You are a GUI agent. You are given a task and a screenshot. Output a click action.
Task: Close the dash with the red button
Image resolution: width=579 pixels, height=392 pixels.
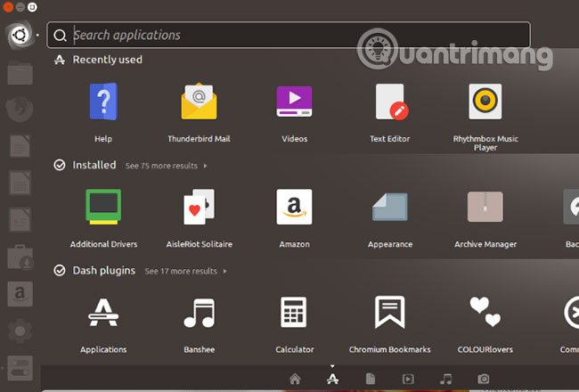click(x=8, y=7)
